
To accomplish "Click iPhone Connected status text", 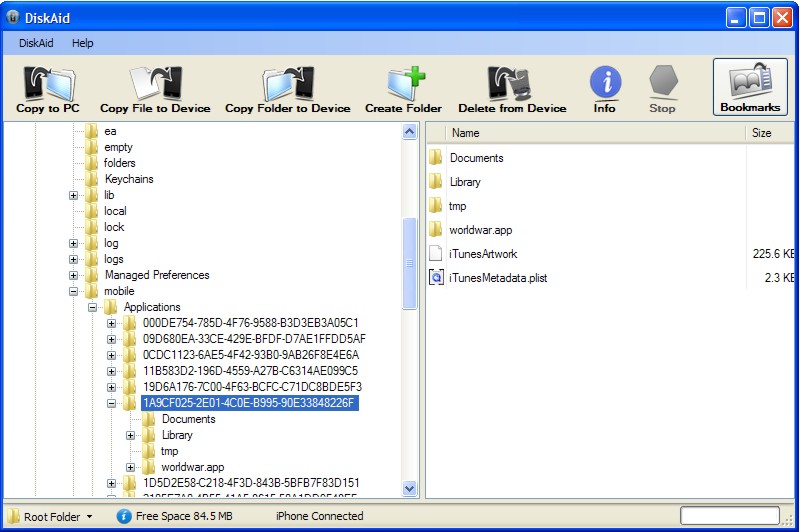I will (x=319, y=516).
